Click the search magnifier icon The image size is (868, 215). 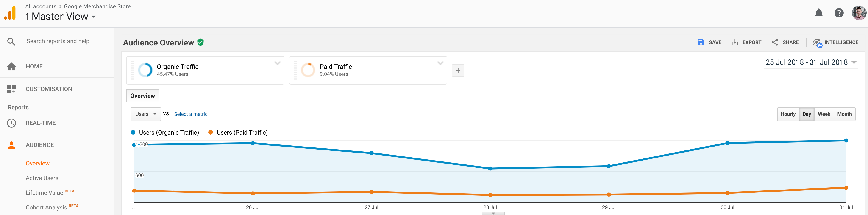tap(11, 42)
